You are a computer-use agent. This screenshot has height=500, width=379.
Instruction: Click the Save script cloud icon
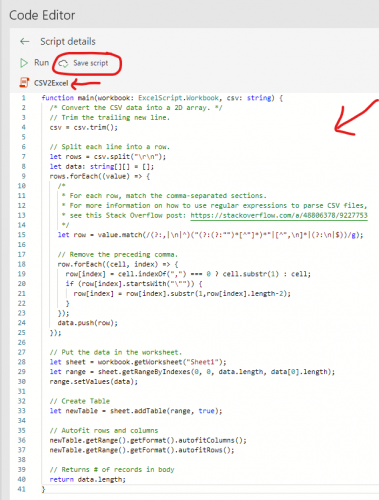click(63, 63)
